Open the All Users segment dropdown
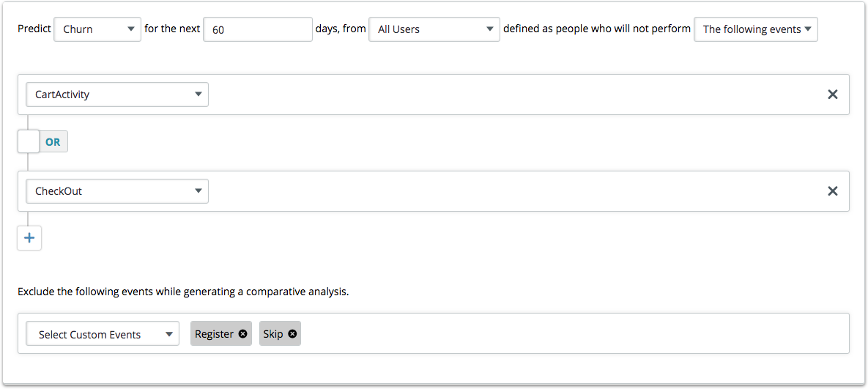 coord(434,29)
